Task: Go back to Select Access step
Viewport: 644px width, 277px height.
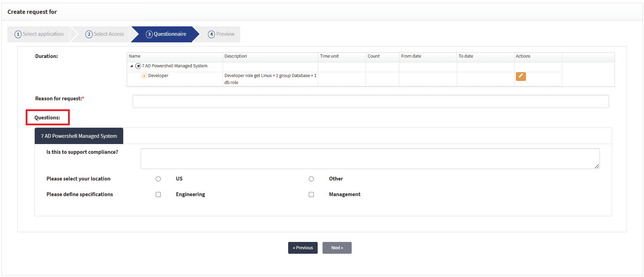Action: click(104, 34)
